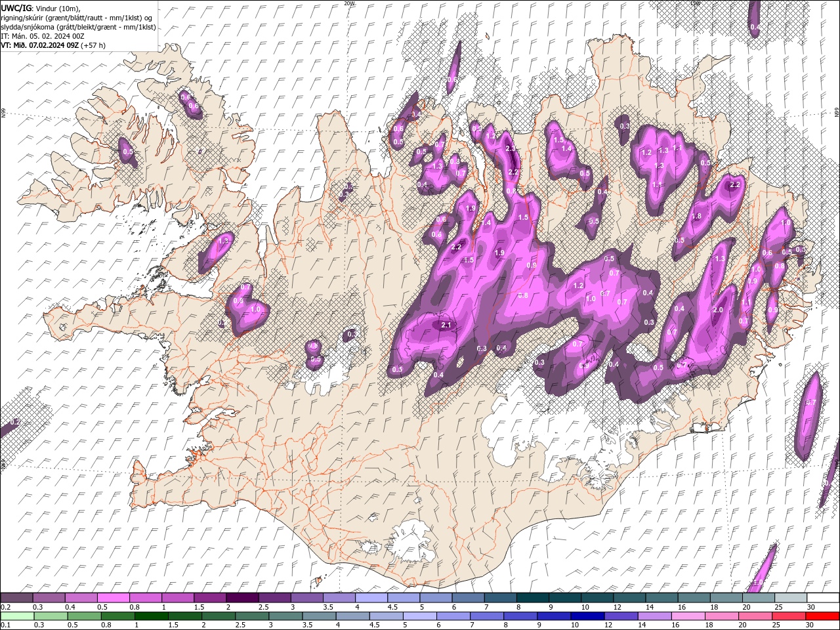Click the crimson 25 swatch in lower legend
840x630 pixels.
[789, 616]
